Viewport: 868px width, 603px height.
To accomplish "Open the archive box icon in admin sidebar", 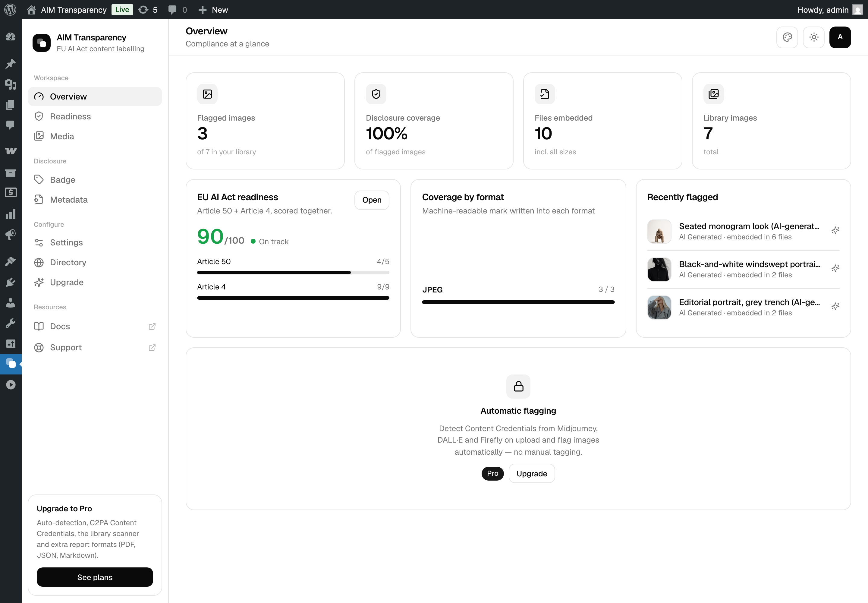I will (x=11, y=173).
